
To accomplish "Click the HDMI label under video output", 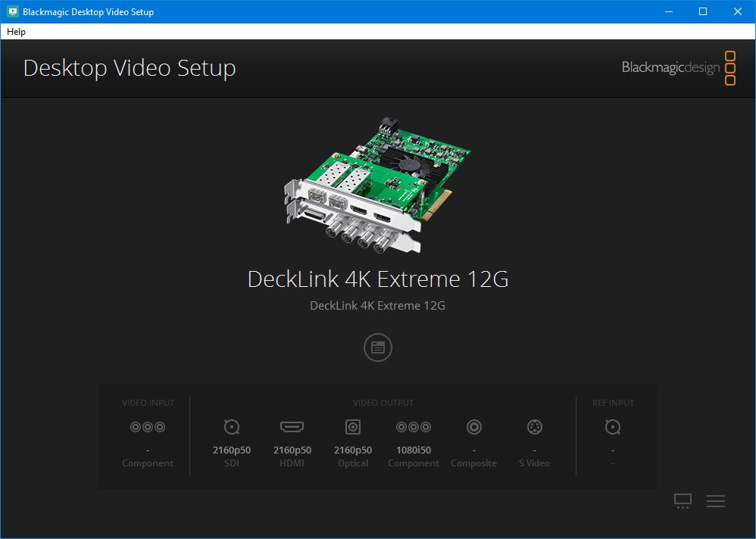I will 292,463.
